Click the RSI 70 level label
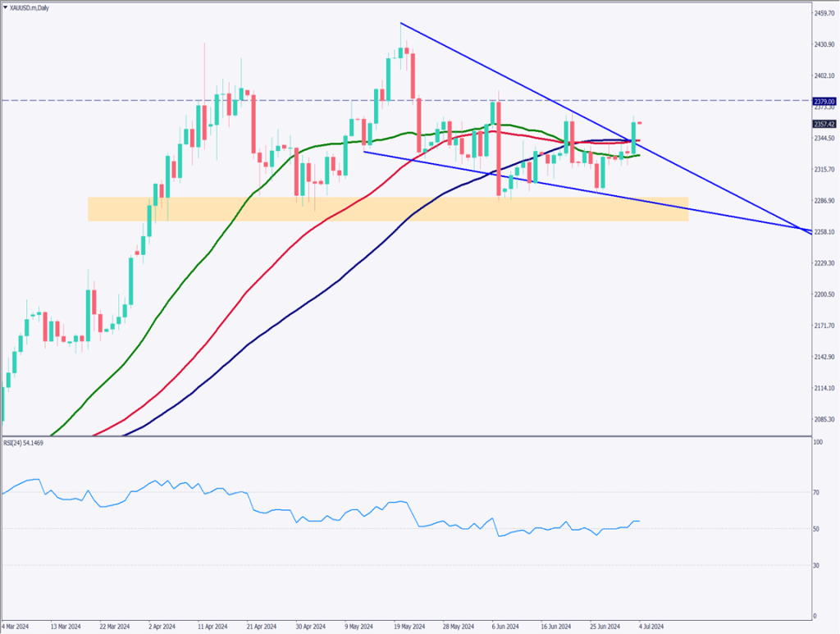 coord(817,492)
